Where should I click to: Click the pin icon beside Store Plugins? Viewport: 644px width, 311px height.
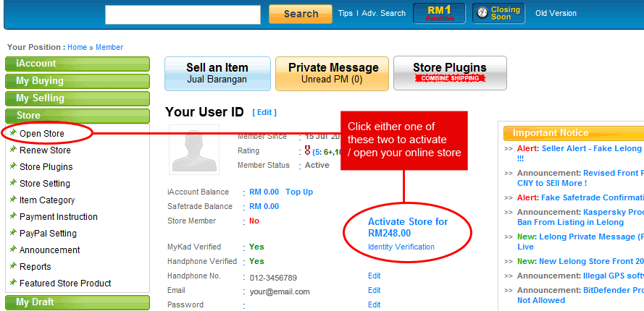[x=13, y=166]
